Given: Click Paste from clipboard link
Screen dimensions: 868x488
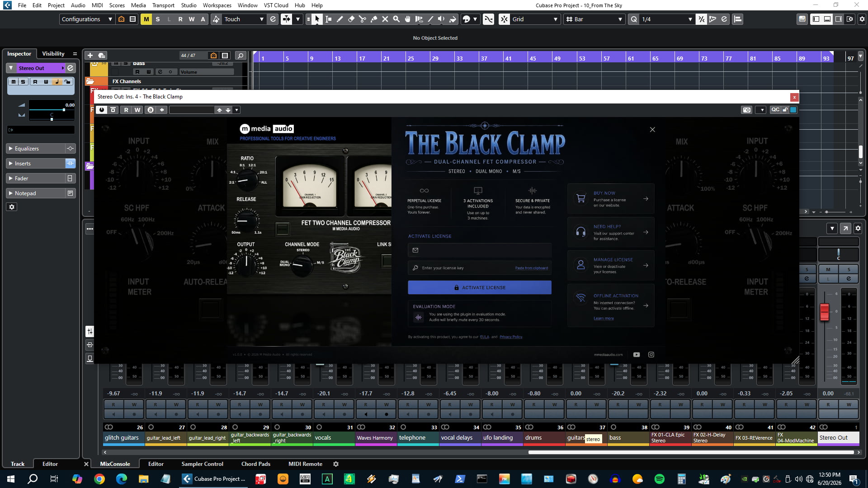Looking at the screenshot, I should (531, 268).
